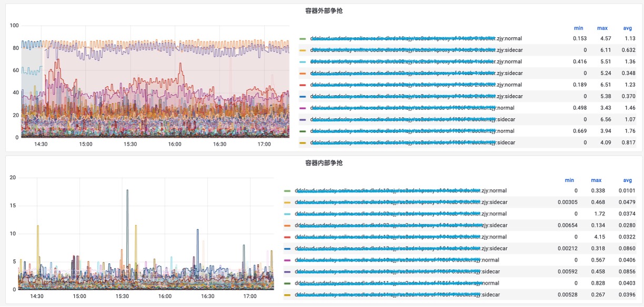Click green swatch of first 容器外部争抢 series
644x307 pixels.
tap(303, 39)
